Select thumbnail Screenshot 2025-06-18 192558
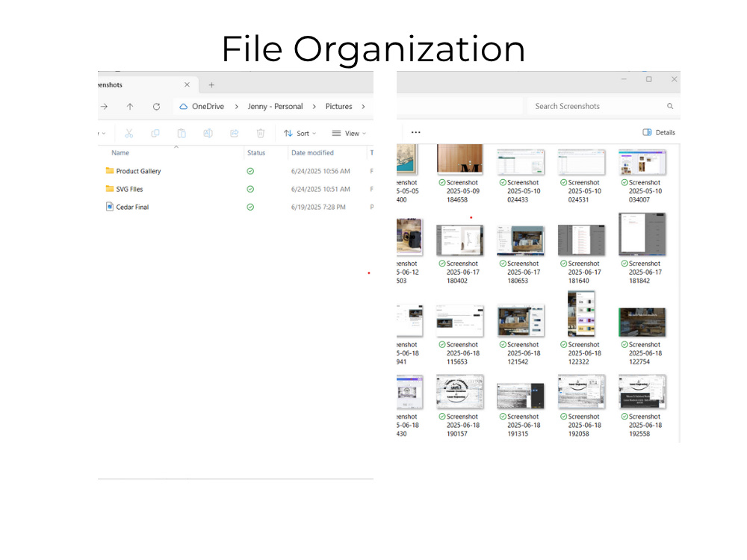Viewport: 747px width, 560px height. click(642, 392)
